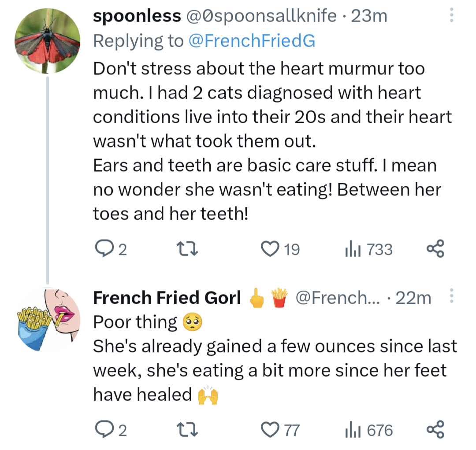The width and height of the screenshot is (476, 450).
Task: Open spoonless's moth profile picture
Action: (47, 41)
